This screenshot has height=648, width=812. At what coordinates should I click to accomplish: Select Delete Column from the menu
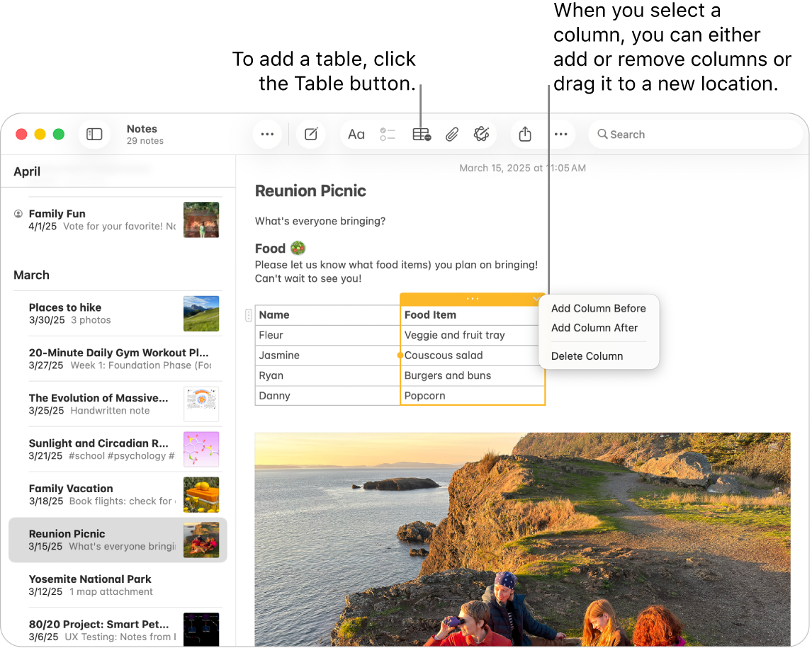pyautogui.click(x=585, y=356)
